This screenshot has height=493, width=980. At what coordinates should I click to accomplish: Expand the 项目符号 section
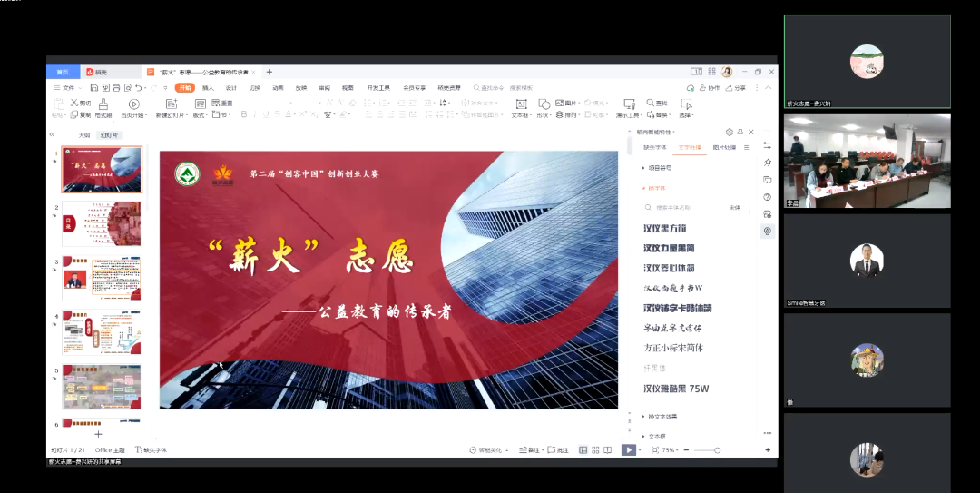pos(657,168)
